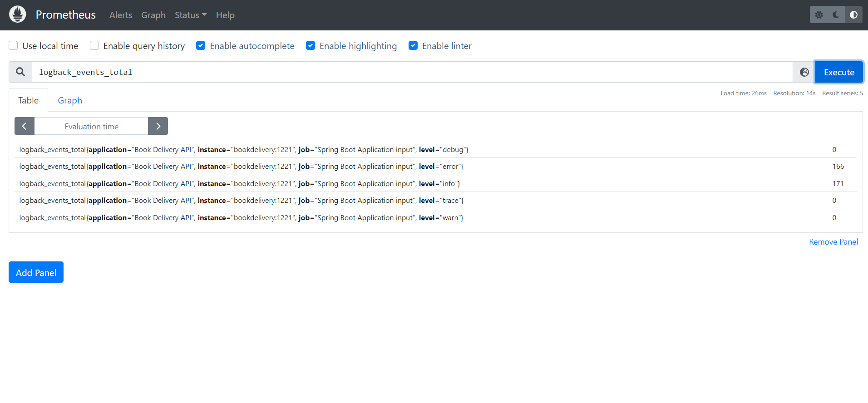Disable the autocomplete checkbox

coord(201,45)
